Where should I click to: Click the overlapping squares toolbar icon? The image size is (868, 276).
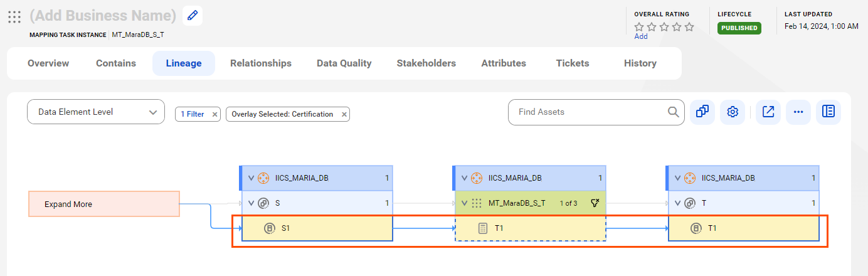click(702, 112)
